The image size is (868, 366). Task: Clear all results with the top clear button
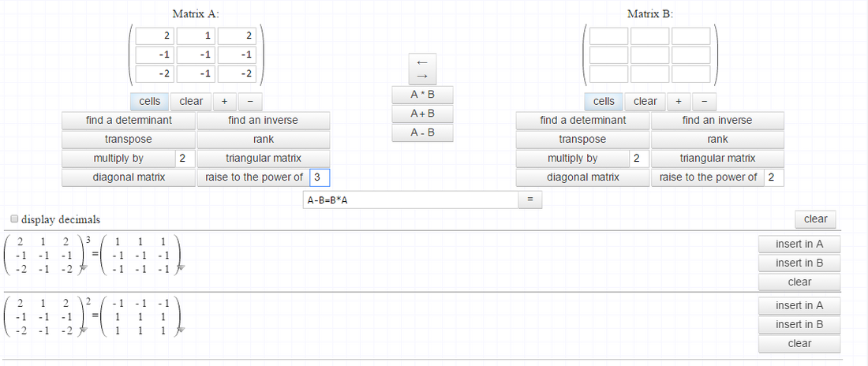[815, 219]
